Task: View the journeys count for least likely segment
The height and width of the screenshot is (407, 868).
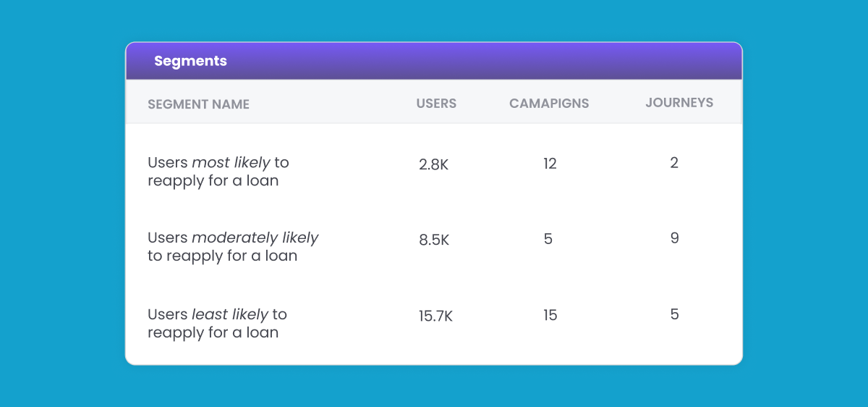Action: pyautogui.click(x=674, y=314)
